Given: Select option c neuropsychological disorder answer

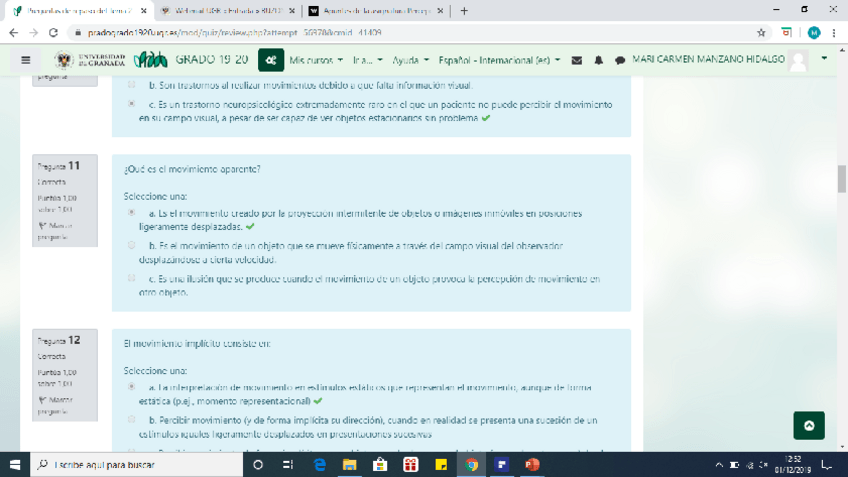Looking at the screenshot, I should tap(131, 103).
